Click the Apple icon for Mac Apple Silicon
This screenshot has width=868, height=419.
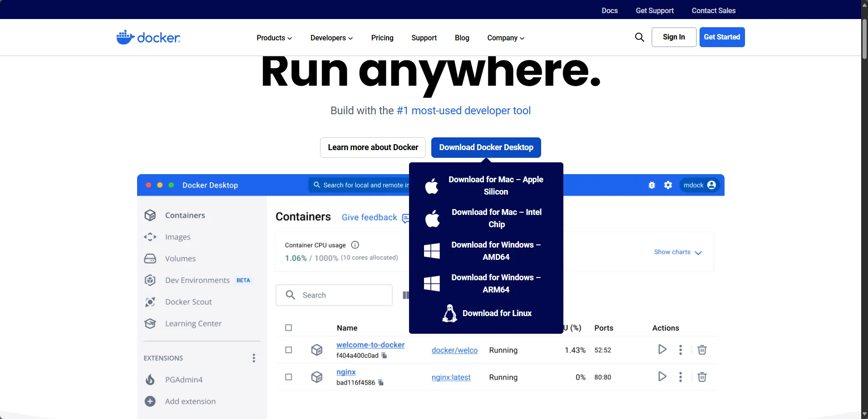(x=432, y=186)
